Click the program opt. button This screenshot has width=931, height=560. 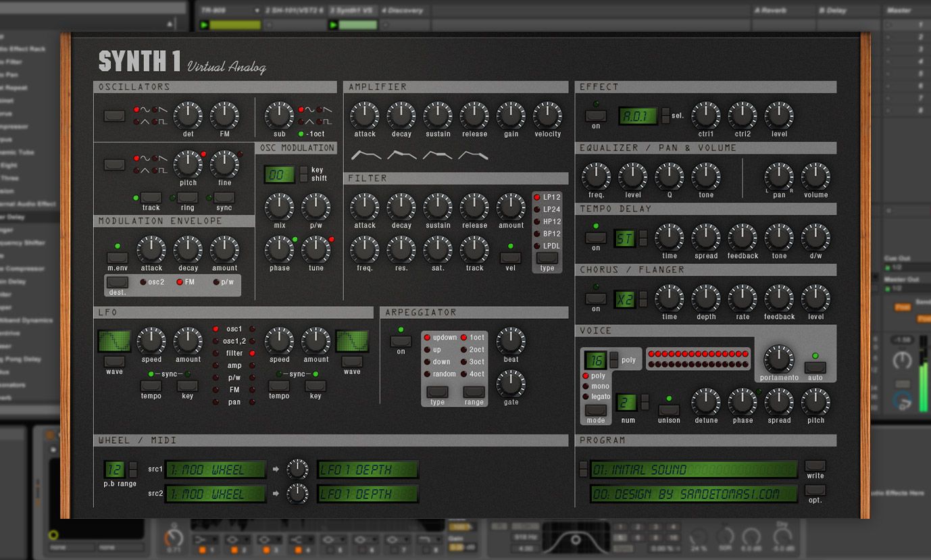[x=815, y=490]
